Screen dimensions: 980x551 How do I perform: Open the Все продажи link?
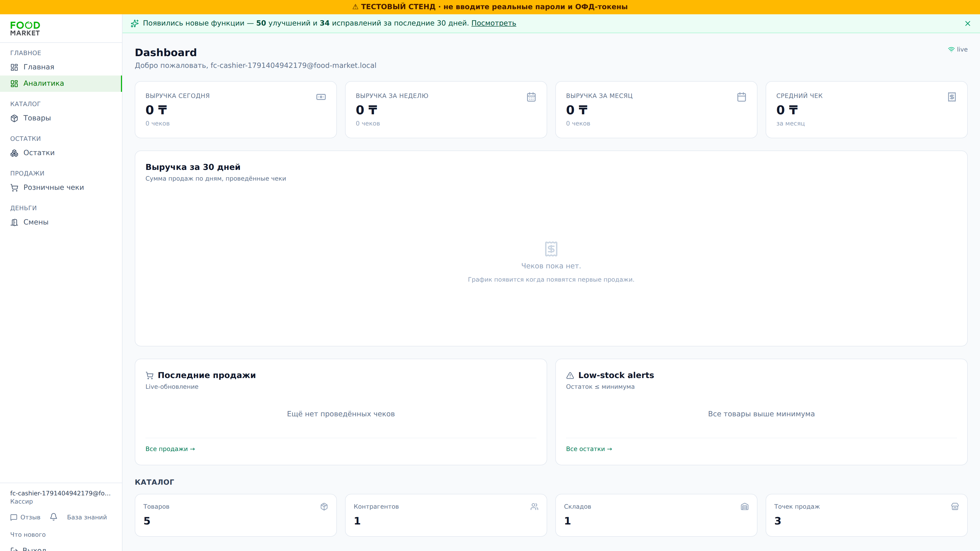point(170,449)
